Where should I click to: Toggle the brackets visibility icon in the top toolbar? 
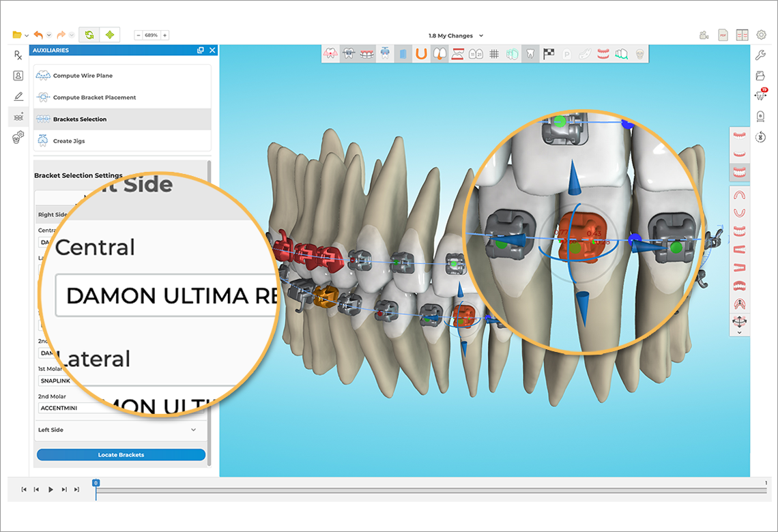click(348, 53)
